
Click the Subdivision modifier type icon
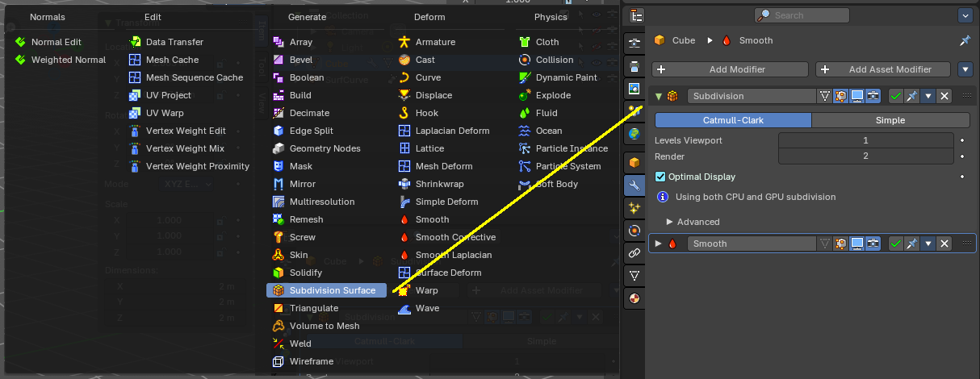[x=672, y=96]
